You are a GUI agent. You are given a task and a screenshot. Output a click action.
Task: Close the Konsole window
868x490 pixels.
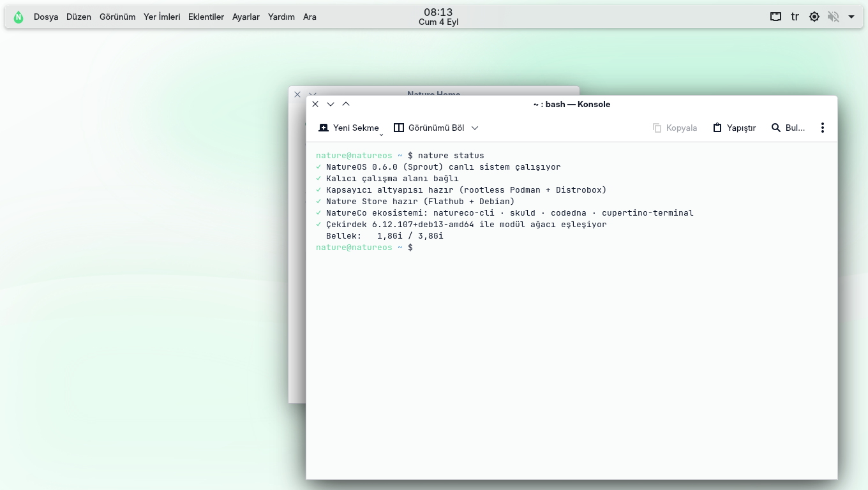(x=315, y=104)
